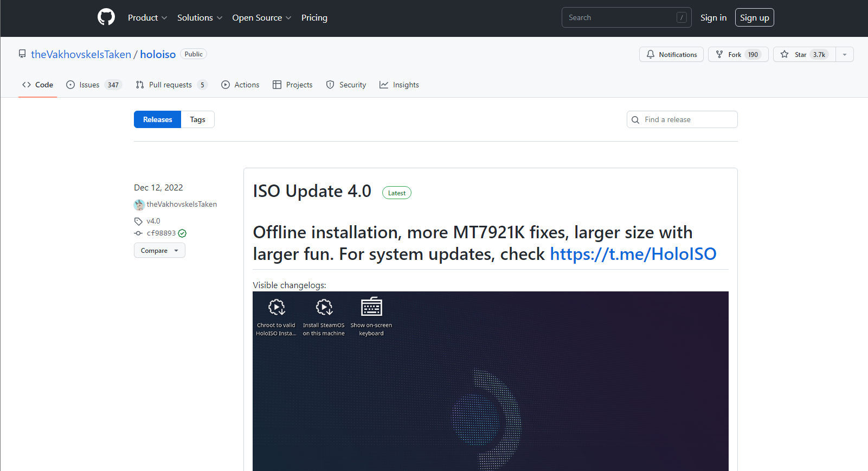Click the Security shield icon
The width and height of the screenshot is (868, 471).
click(330, 85)
